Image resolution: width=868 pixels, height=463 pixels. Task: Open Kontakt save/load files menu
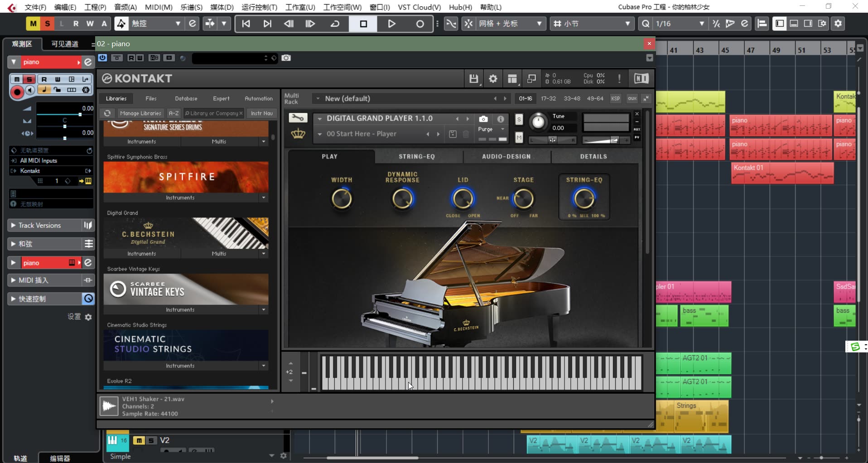[473, 79]
